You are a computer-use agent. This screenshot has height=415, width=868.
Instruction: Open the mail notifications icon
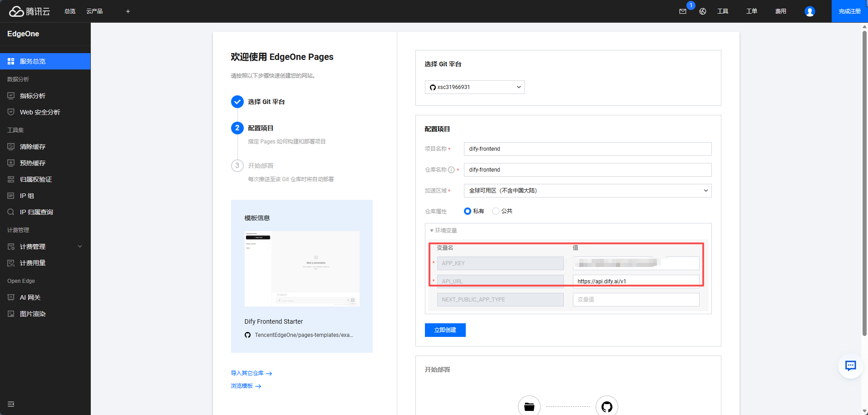[683, 11]
